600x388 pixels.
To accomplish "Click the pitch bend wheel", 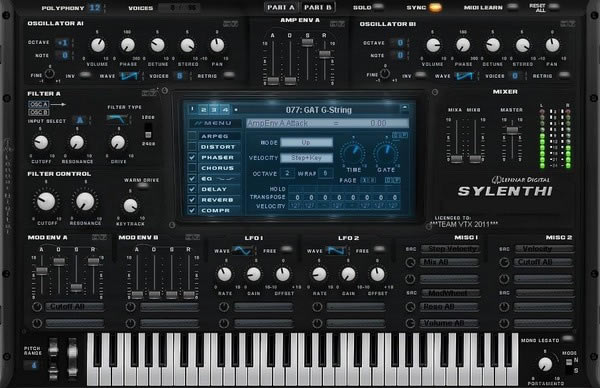I will coord(53,359).
